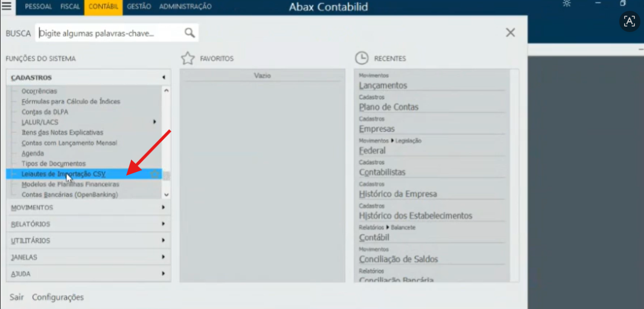
Task: Open Ocorrências in Cadastros
Action: click(x=39, y=91)
